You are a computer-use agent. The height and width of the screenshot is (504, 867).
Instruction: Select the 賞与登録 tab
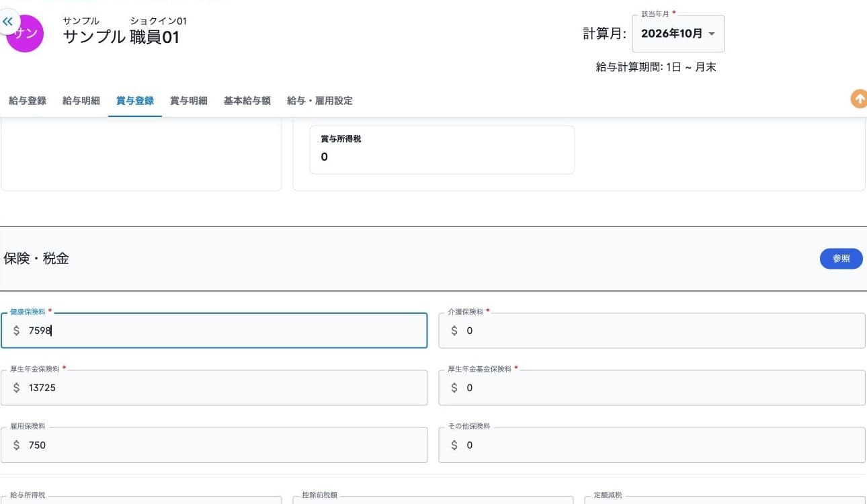[135, 101]
